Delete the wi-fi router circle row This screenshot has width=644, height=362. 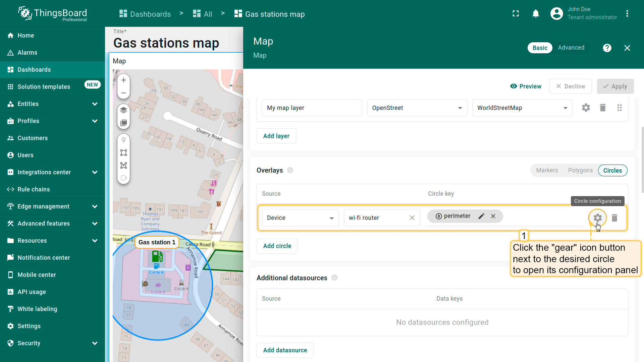pos(614,218)
